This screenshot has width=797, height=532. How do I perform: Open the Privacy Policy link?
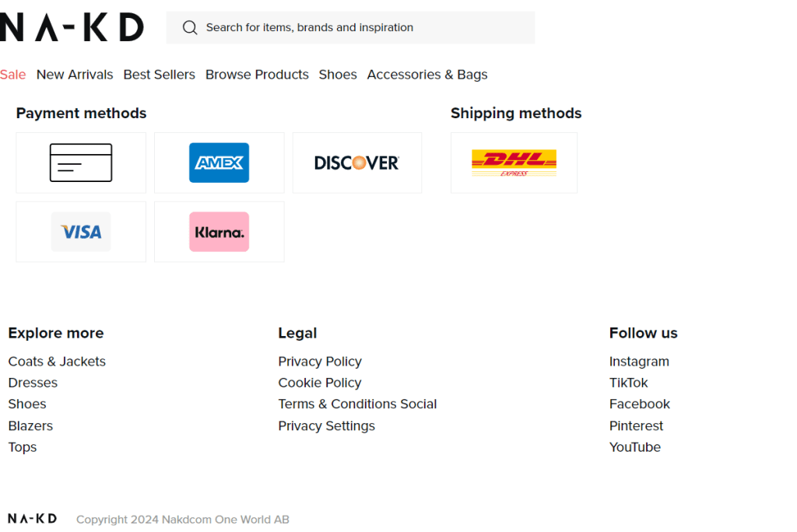coord(320,362)
